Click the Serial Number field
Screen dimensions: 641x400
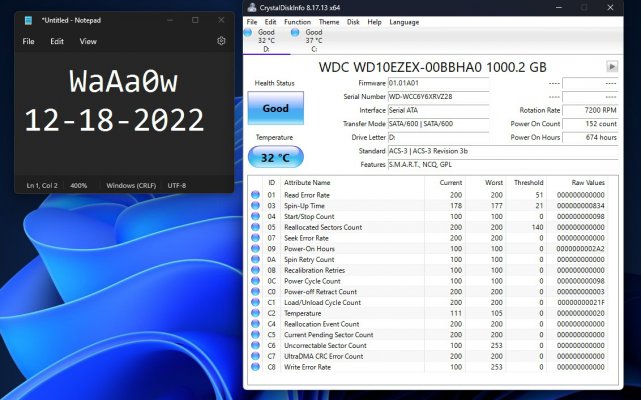(x=438, y=97)
